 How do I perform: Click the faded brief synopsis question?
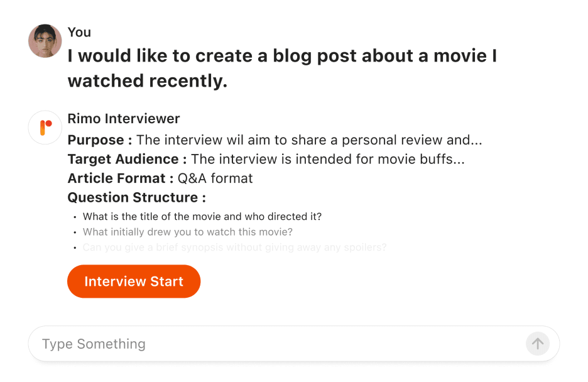tap(234, 247)
